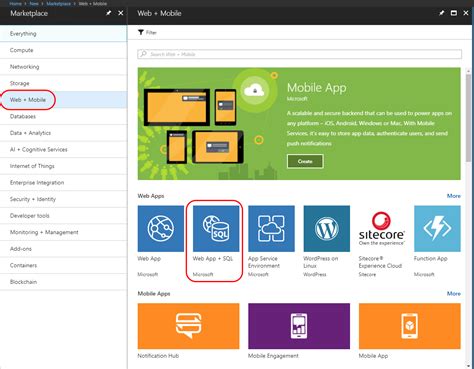Open AI + Cognitive Services category
The height and width of the screenshot is (369, 474).
64,149
